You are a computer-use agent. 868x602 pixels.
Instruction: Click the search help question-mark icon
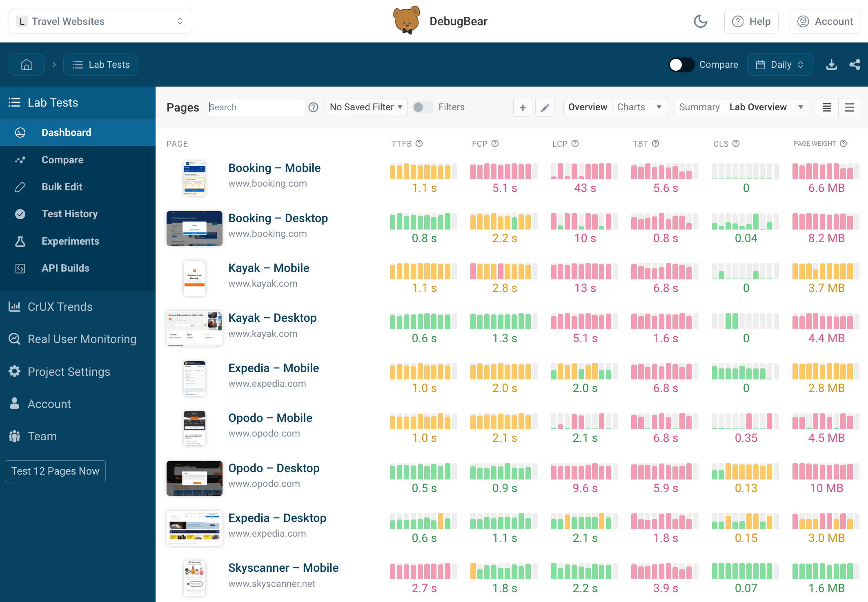pyautogui.click(x=314, y=107)
